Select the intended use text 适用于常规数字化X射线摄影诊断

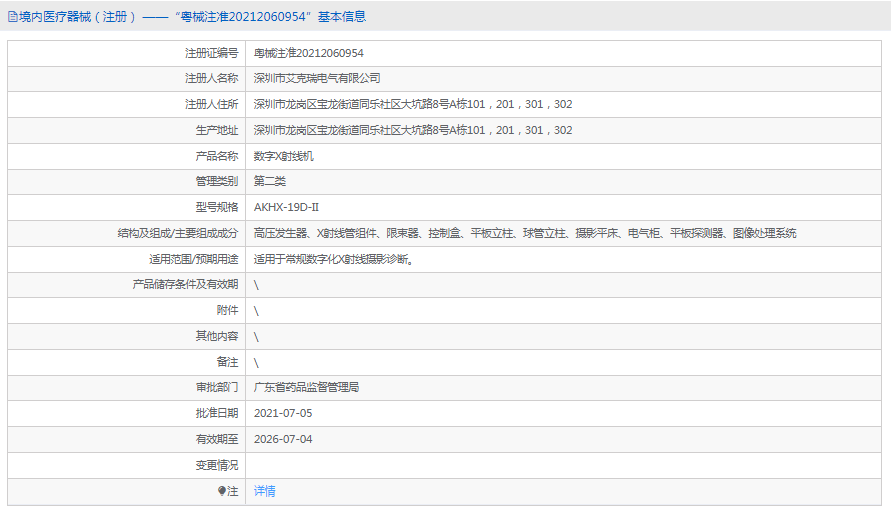333,259
